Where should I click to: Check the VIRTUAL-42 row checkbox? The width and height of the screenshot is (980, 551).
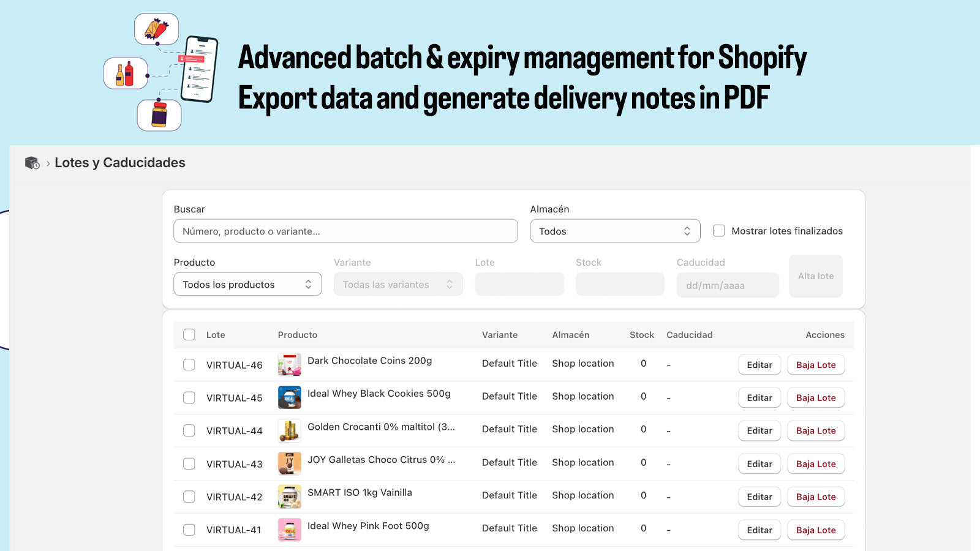coord(189,497)
